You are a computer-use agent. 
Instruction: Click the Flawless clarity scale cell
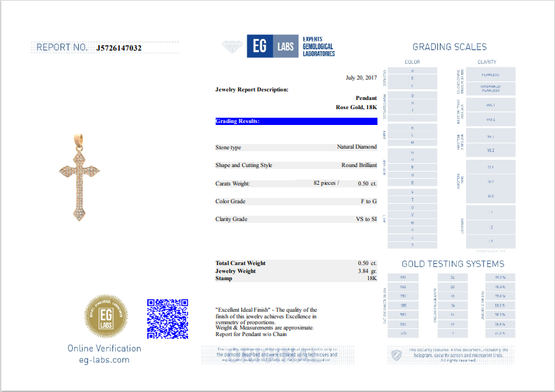click(x=491, y=74)
